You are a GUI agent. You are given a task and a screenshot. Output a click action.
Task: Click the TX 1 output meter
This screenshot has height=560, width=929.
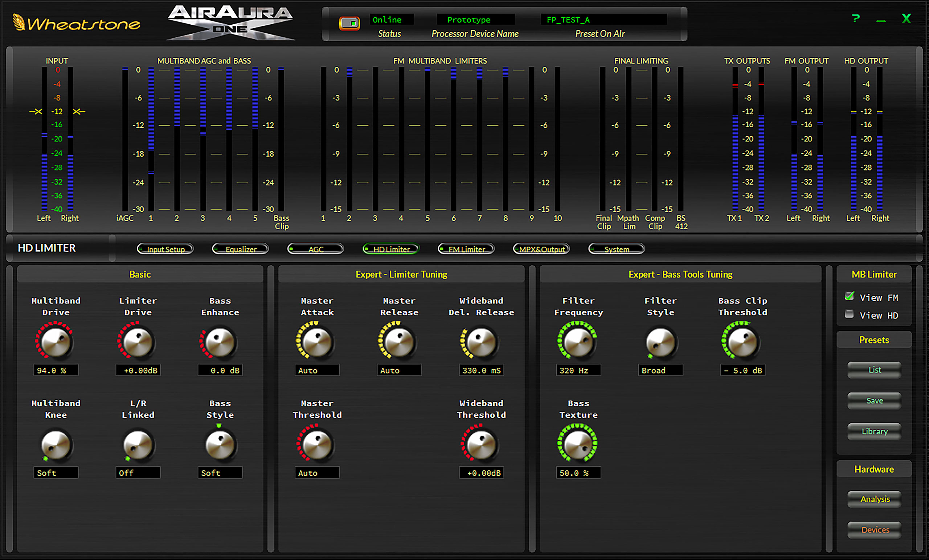click(x=735, y=139)
